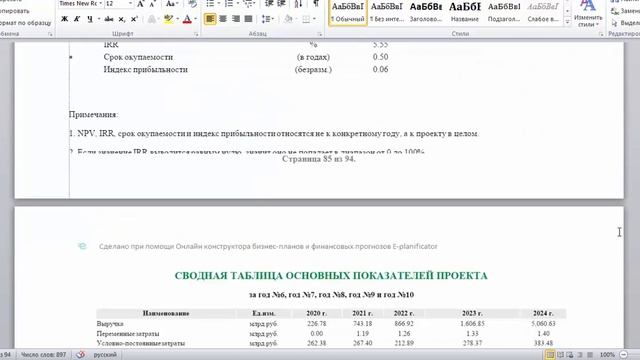This screenshot has width=640, height=360.
Task: Clear formatting with the eraser icon
Action: [x=192, y=4]
